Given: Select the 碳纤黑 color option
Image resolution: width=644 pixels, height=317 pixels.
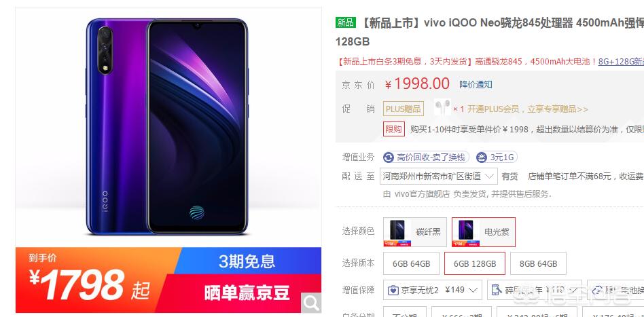Looking at the screenshot, I should point(415,232).
